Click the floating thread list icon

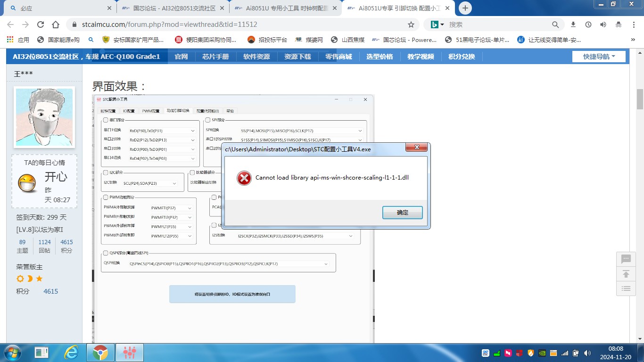click(626, 288)
